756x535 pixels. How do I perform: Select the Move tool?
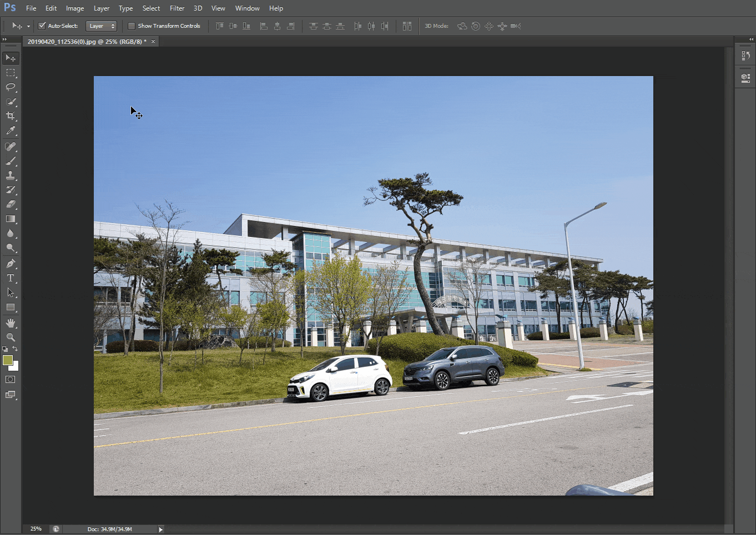[x=11, y=58]
